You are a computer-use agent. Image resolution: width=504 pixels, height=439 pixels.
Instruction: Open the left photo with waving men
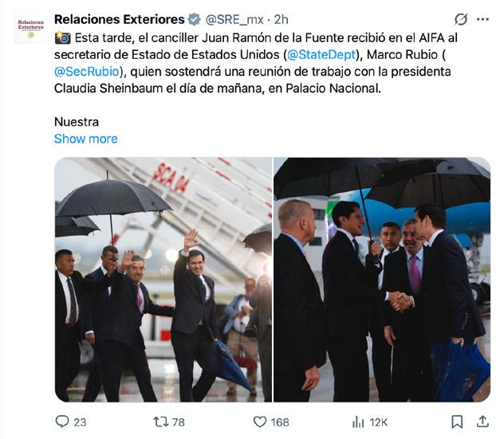tap(163, 280)
